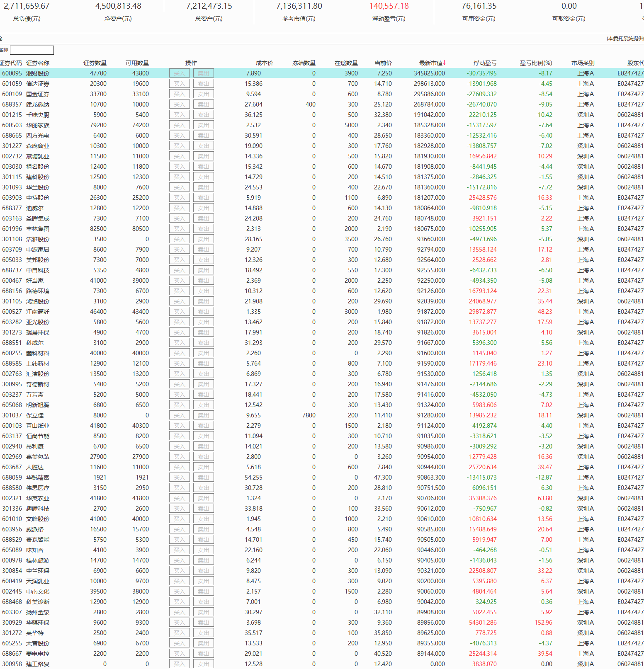This screenshot has height=669, width=644.
Task: Select the 湘财股份 security name cell
Action: [38, 73]
